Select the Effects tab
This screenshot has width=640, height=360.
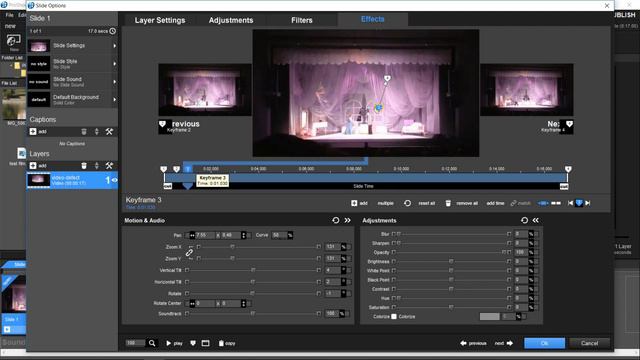[372, 19]
